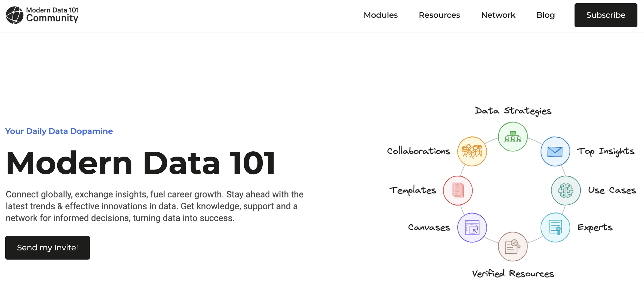Click the Collaborations people icon
The image size is (644, 304).
[472, 151]
